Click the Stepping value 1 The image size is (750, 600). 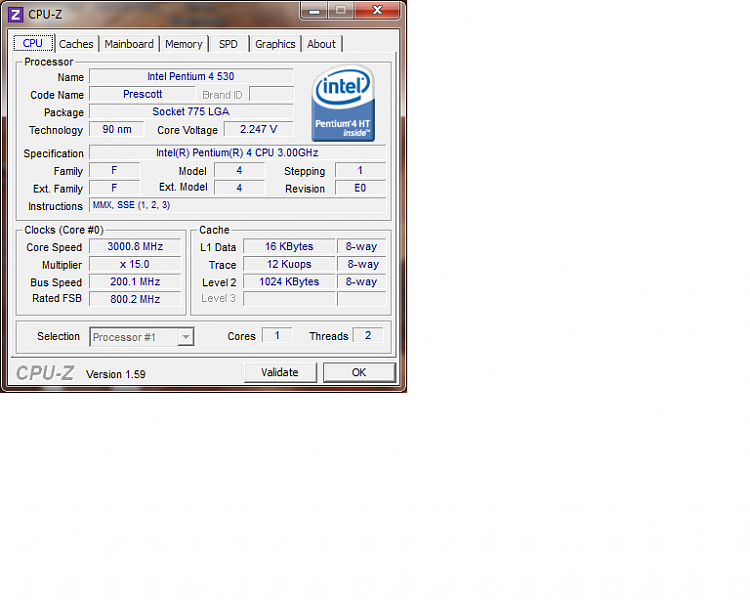pyautogui.click(x=360, y=170)
